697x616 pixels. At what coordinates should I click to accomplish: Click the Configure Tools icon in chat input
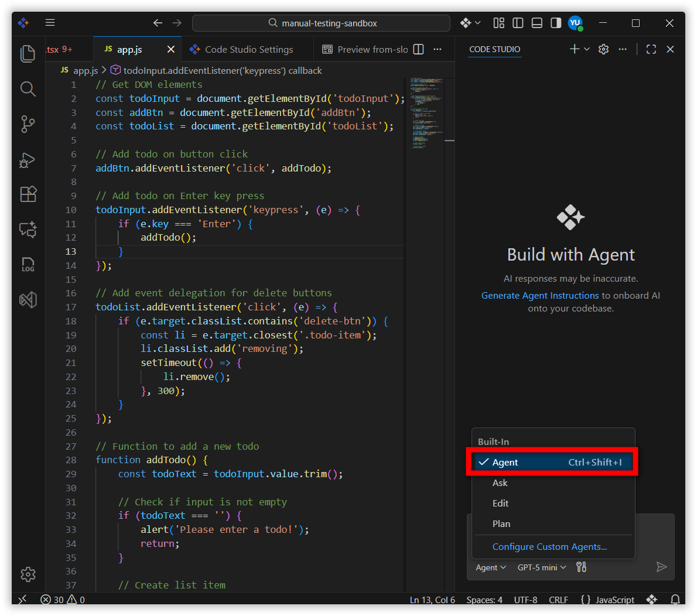(581, 567)
